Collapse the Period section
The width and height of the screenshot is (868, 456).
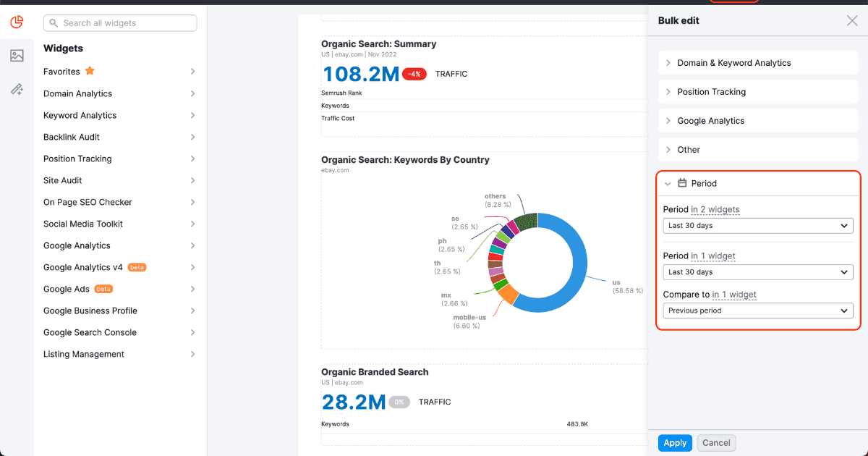(x=758, y=184)
